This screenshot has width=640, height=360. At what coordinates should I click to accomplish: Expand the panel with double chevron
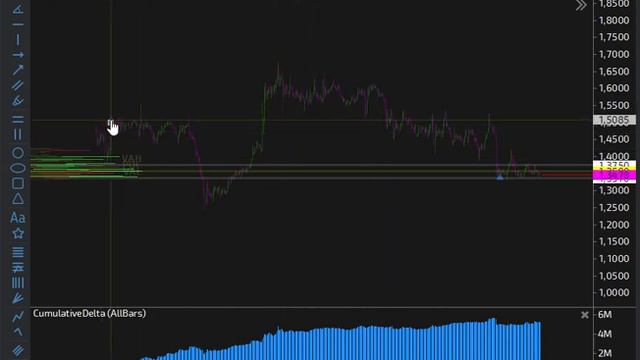(581, 5)
